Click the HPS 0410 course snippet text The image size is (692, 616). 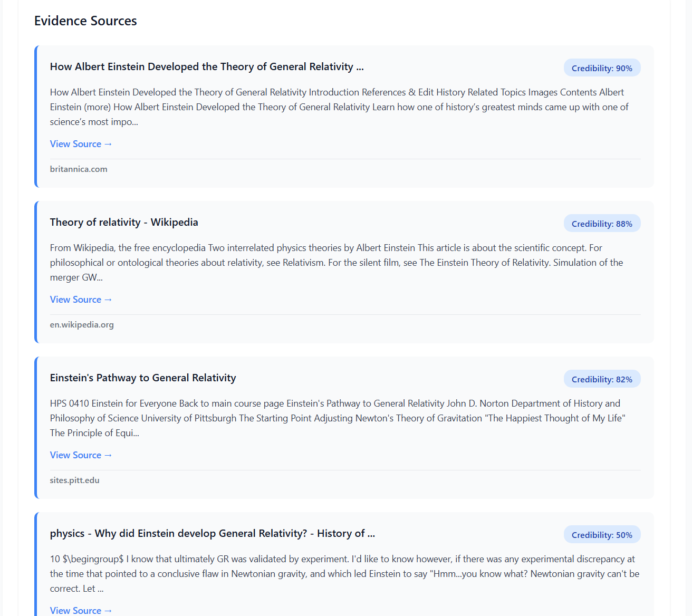point(338,418)
